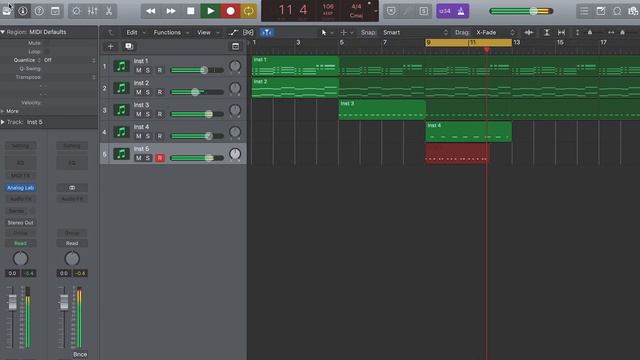640x360 pixels.
Task: Click the duplicate track button
Action: [x=129, y=47]
